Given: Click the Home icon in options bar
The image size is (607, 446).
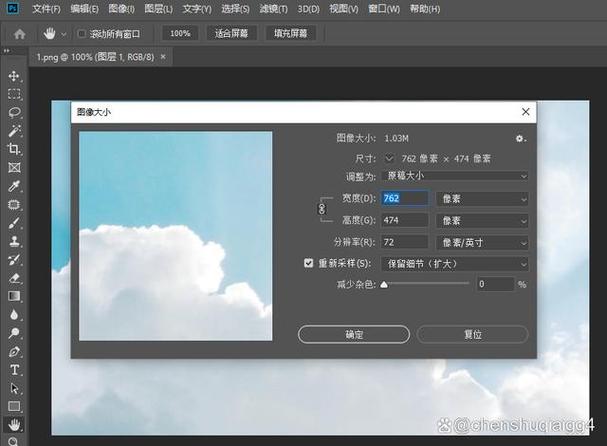Looking at the screenshot, I should click(19, 34).
